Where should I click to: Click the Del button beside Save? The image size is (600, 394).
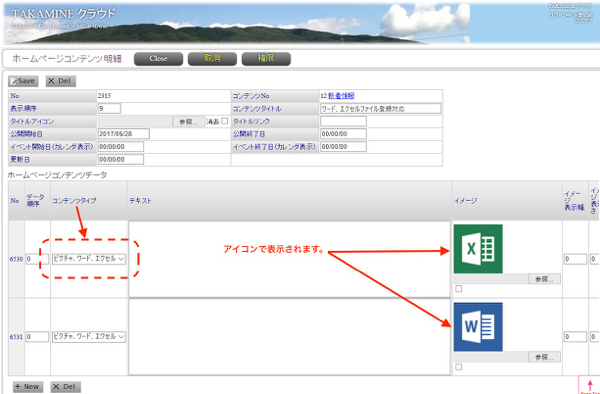61,81
